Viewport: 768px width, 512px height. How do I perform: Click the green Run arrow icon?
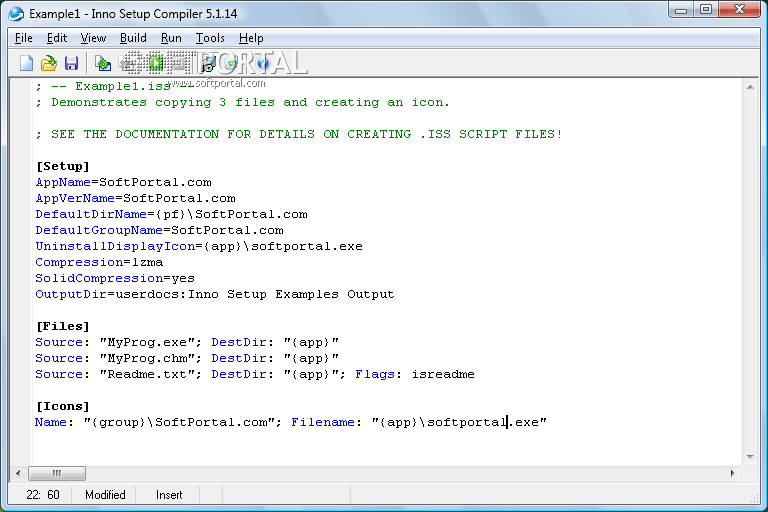156,63
